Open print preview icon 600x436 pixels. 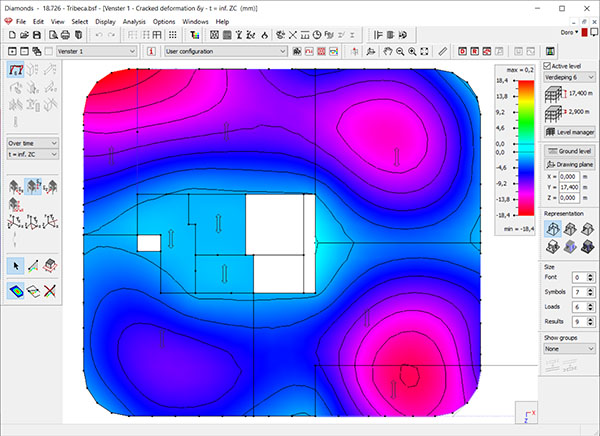coord(53,35)
